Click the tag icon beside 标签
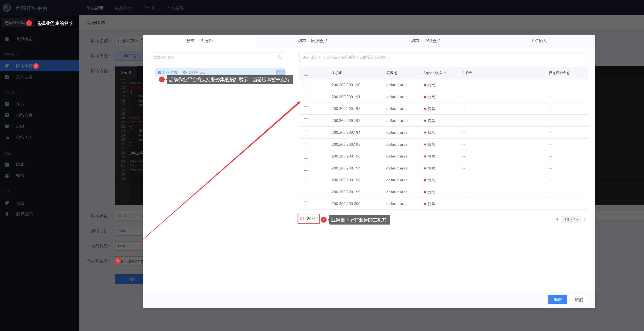This screenshot has height=331, width=644. [x=7, y=203]
